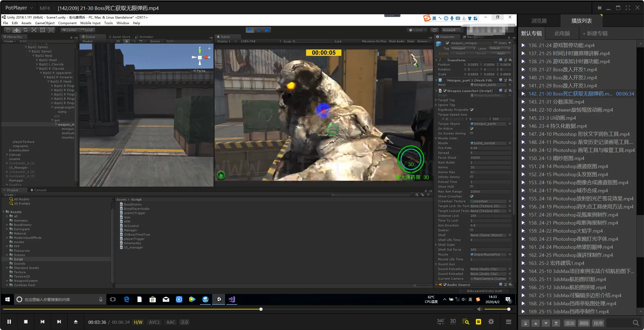
Task: Click the Unity Step frame button
Action: click(267, 30)
